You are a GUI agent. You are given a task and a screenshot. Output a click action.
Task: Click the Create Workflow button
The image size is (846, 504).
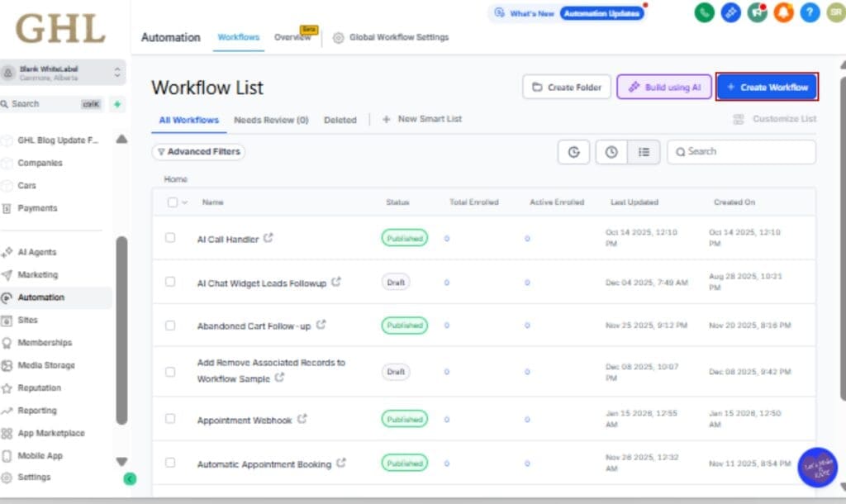coord(767,87)
